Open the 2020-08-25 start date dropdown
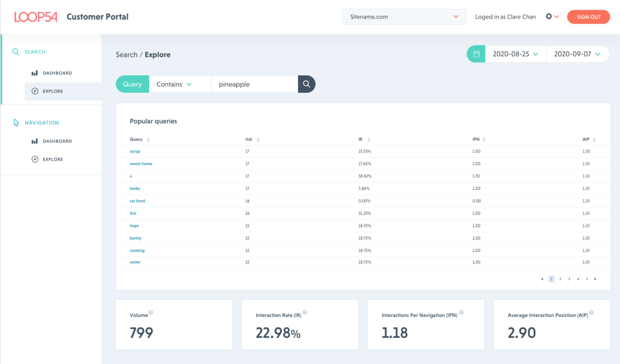Screen dimensions: 620x364 point(515,54)
